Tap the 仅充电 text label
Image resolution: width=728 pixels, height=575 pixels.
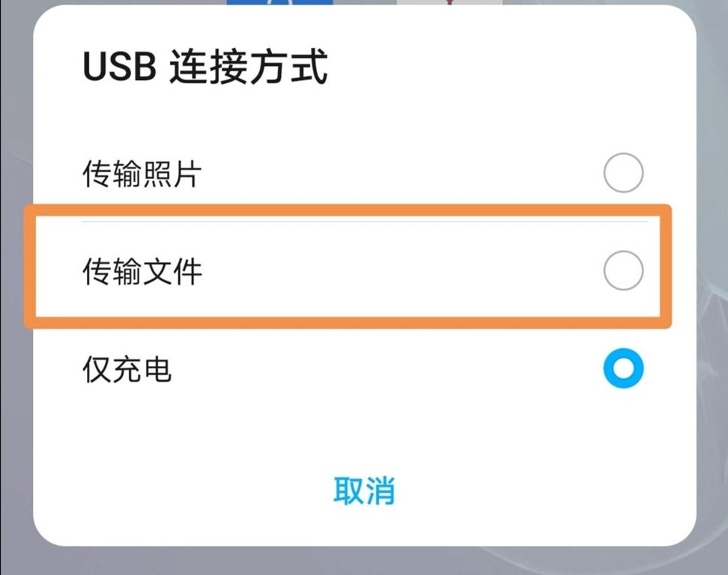pyautogui.click(x=127, y=370)
